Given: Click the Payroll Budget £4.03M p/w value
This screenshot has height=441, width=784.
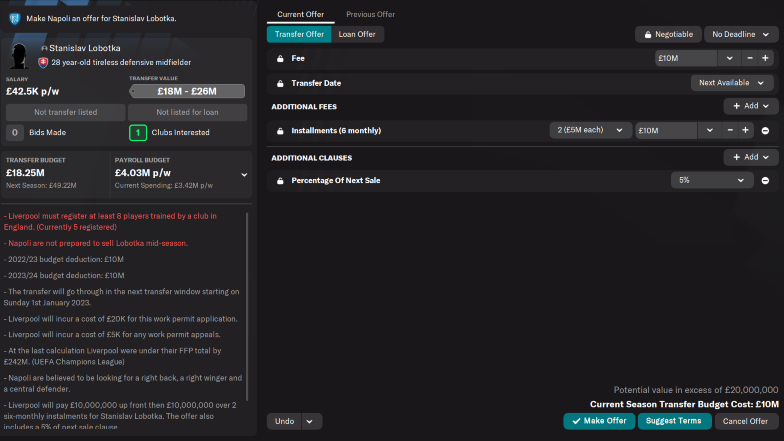Looking at the screenshot, I should point(142,172).
